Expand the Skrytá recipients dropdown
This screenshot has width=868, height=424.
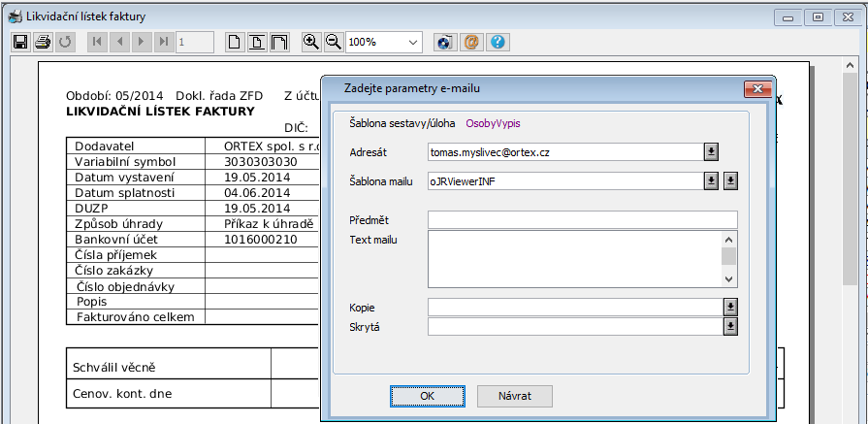click(730, 327)
